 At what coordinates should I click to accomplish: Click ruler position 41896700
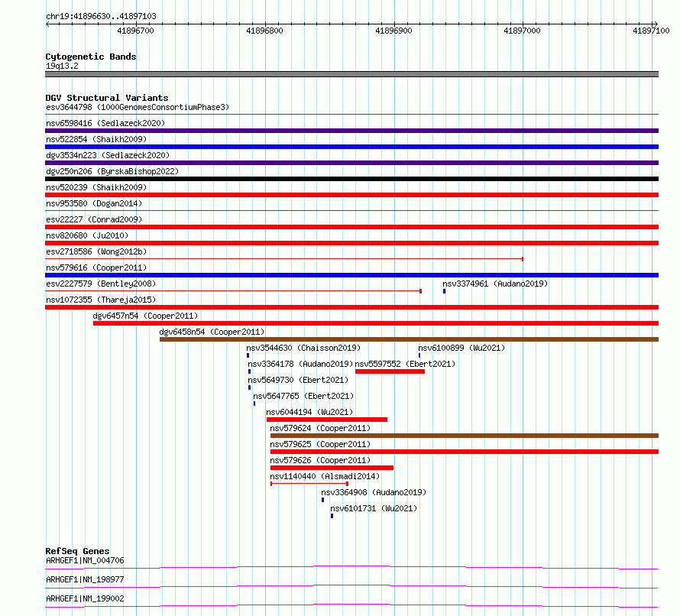point(136,31)
